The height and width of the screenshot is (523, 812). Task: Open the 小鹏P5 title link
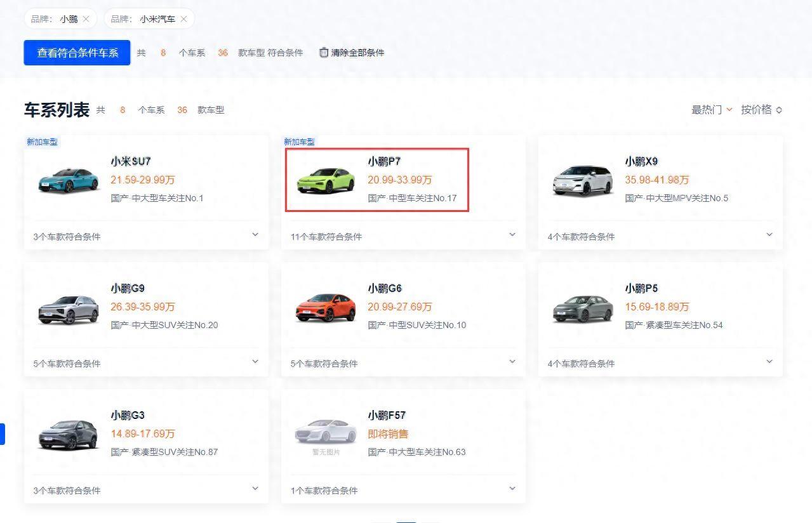point(641,288)
